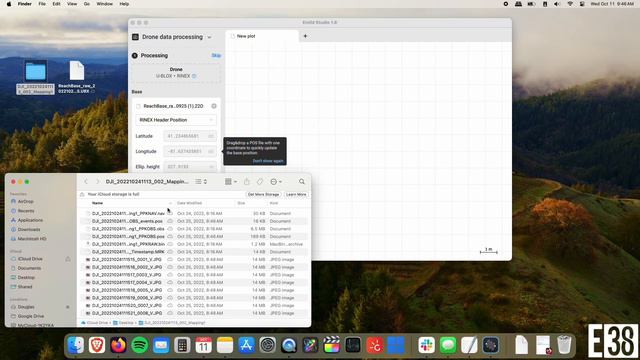Select Downloads in Finder sidebar
This screenshot has height=360, width=640.
29,229
